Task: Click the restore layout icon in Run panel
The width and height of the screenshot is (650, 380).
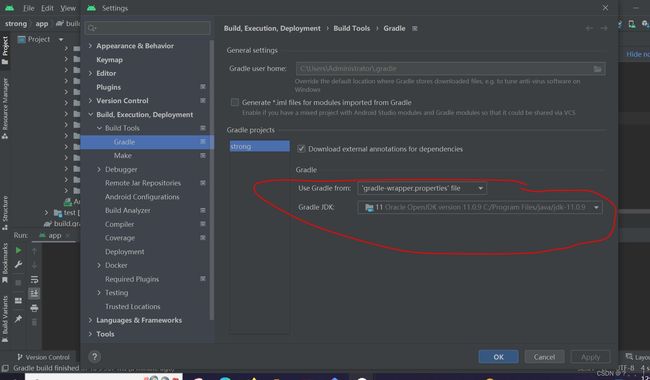Action: [18, 301]
